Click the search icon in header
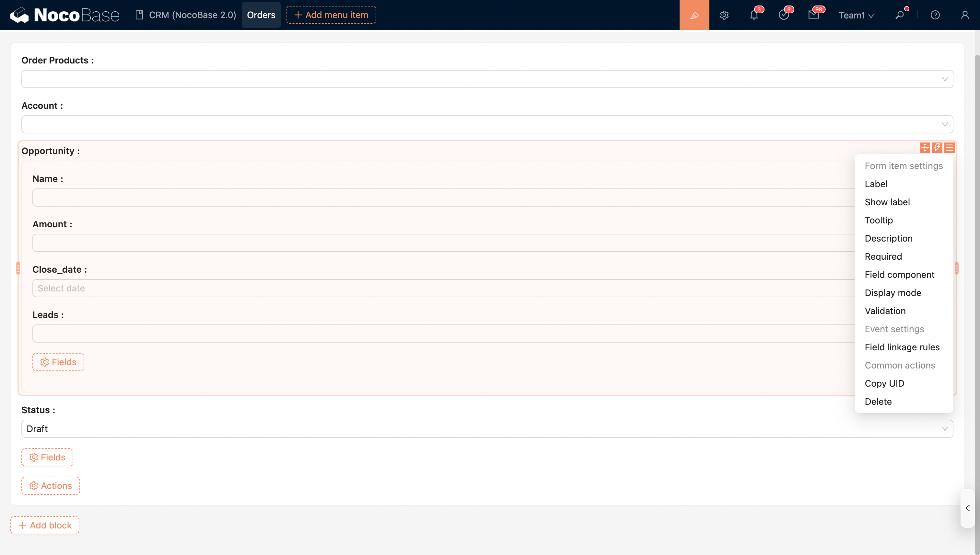 pos(900,15)
